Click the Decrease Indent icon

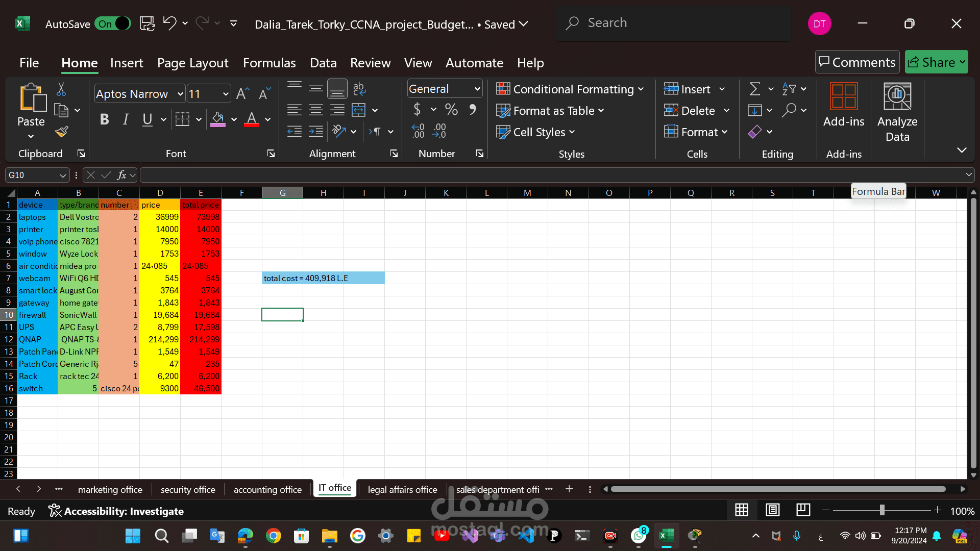point(295,132)
